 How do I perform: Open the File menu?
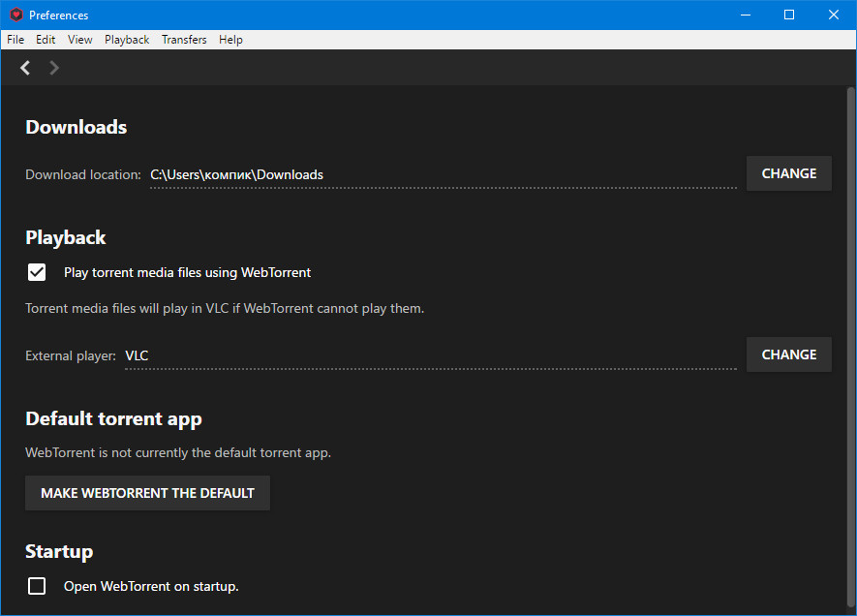[15, 40]
